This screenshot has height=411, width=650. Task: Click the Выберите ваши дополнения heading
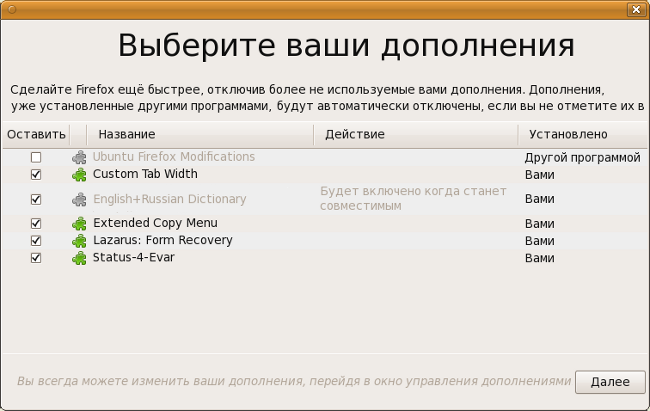point(346,46)
